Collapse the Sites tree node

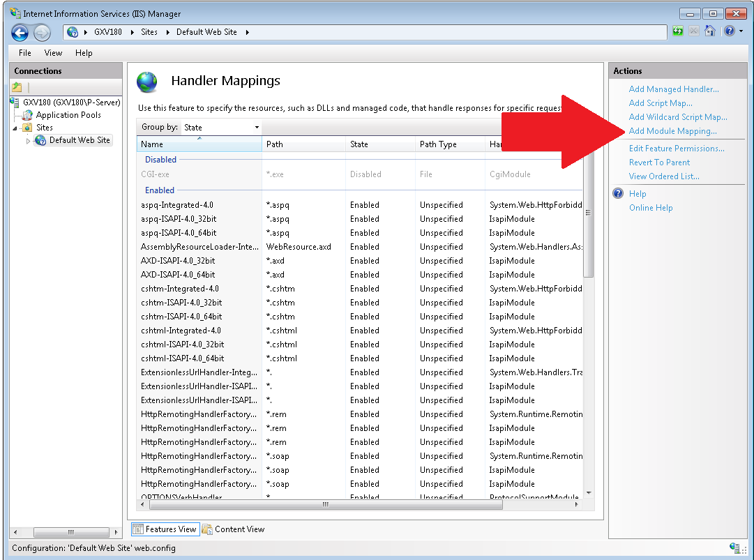click(15, 128)
